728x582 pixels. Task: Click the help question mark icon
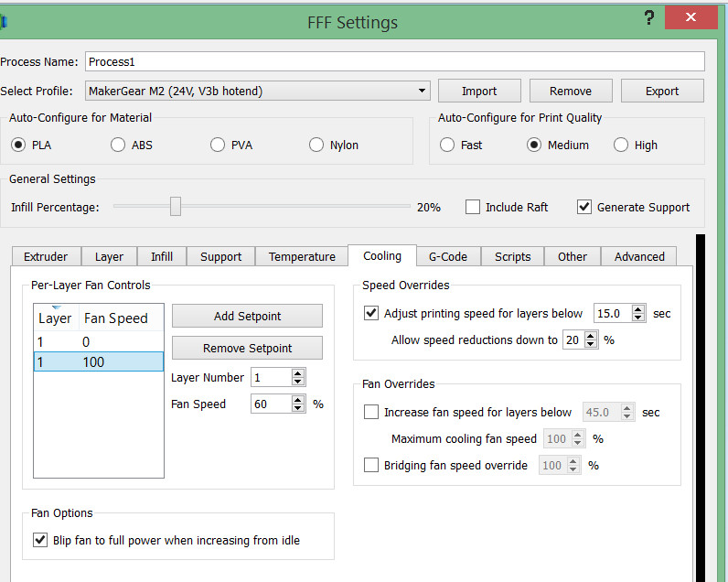click(x=649, y=18)
